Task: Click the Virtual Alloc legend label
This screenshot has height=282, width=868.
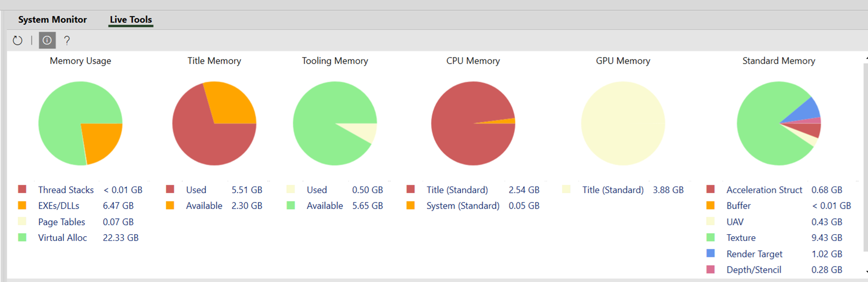Action: coord(63,238)
